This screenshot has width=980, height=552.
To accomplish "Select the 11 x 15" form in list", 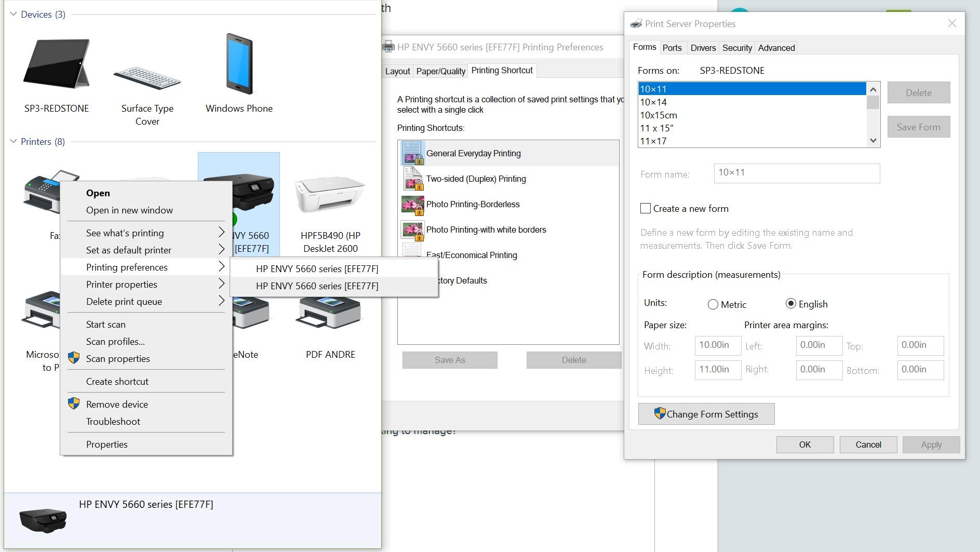I will coord(752,128).
